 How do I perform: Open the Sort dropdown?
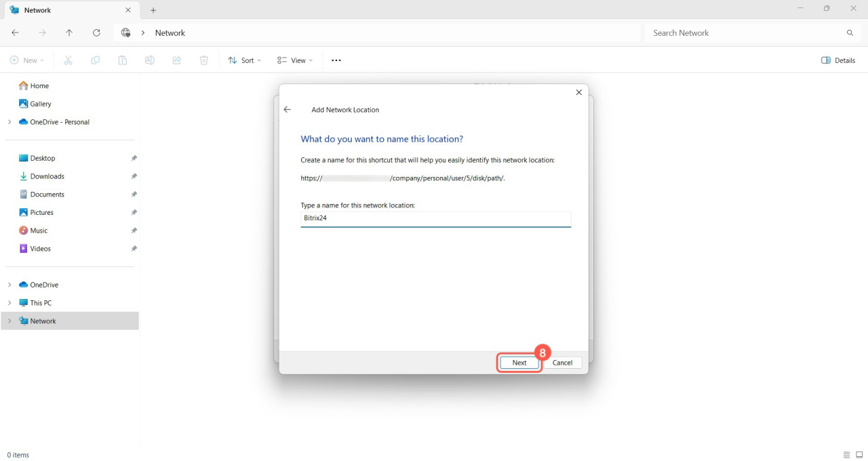[244, 60]
